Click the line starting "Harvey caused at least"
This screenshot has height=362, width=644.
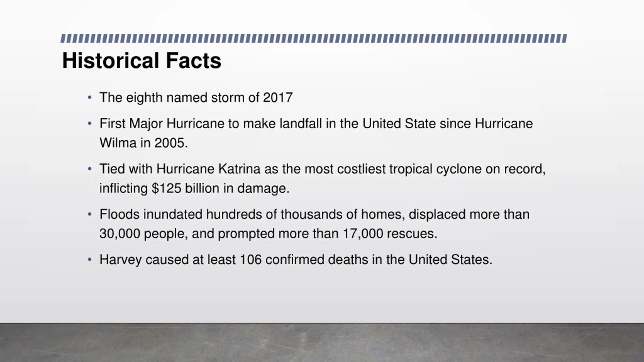[x=296, y=259]
